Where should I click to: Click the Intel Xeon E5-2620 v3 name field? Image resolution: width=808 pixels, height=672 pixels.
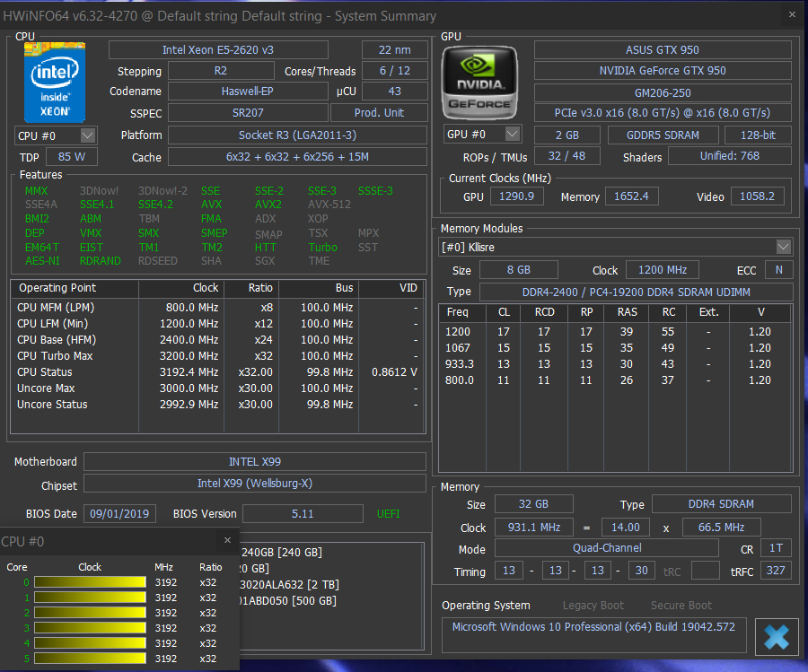218,50
